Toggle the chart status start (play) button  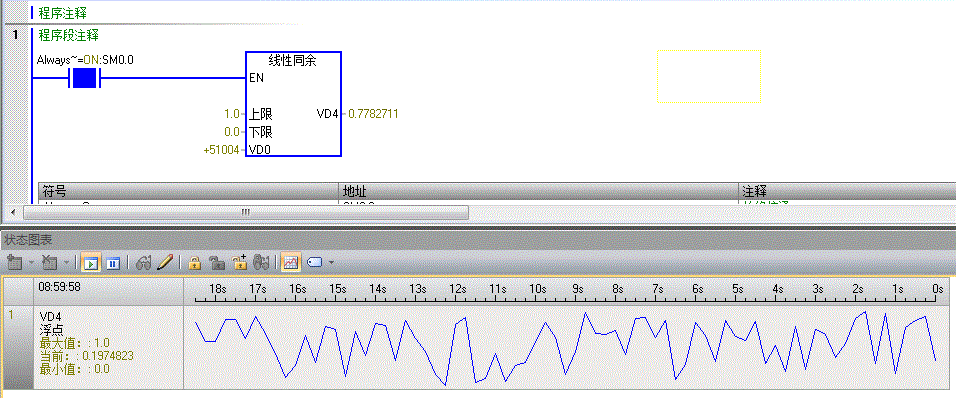[91, 263]
